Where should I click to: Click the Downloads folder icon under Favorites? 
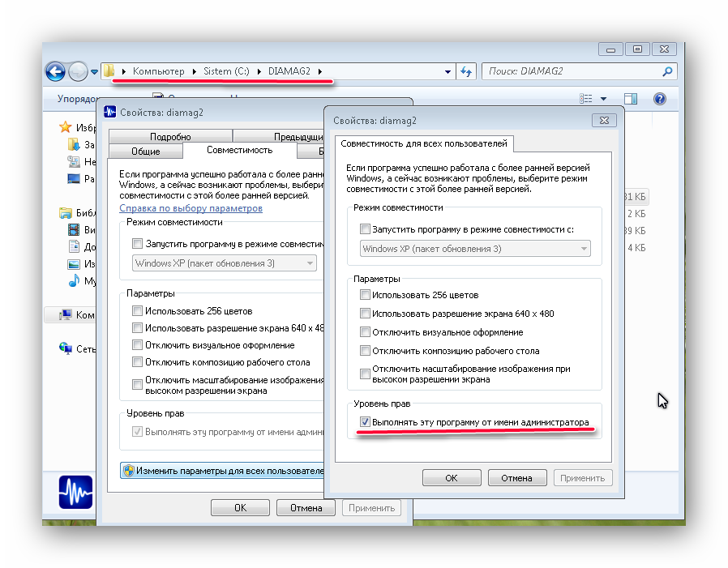pyautogui.click(x=74, y=144)
